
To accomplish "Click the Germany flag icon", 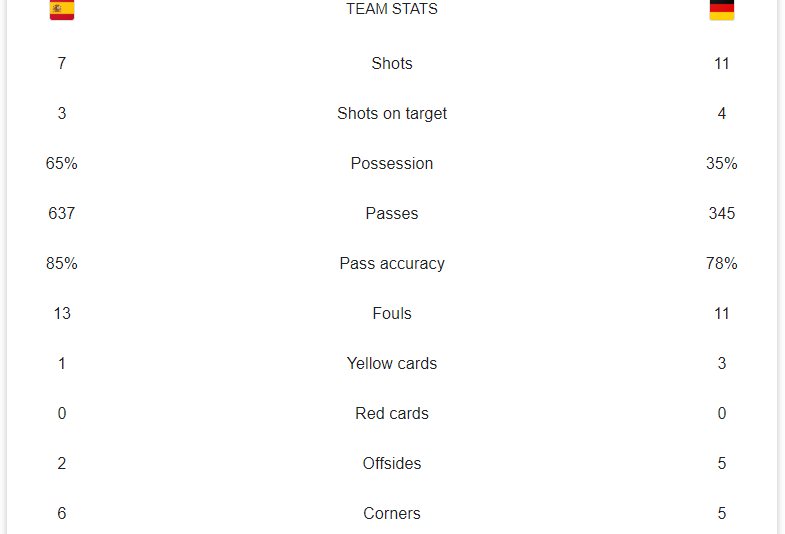I will (x=721, y=10).
